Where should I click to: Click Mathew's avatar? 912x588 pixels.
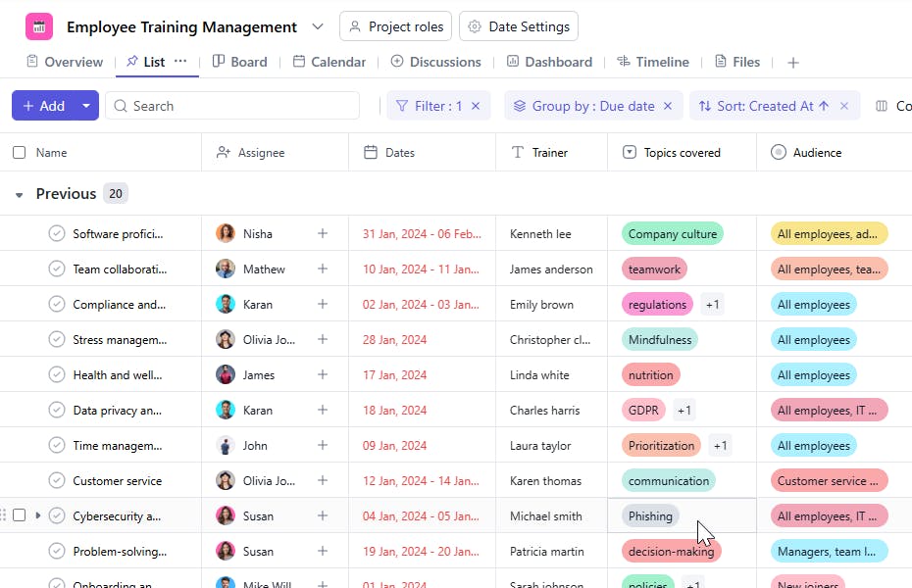click(x=226, y=269)
